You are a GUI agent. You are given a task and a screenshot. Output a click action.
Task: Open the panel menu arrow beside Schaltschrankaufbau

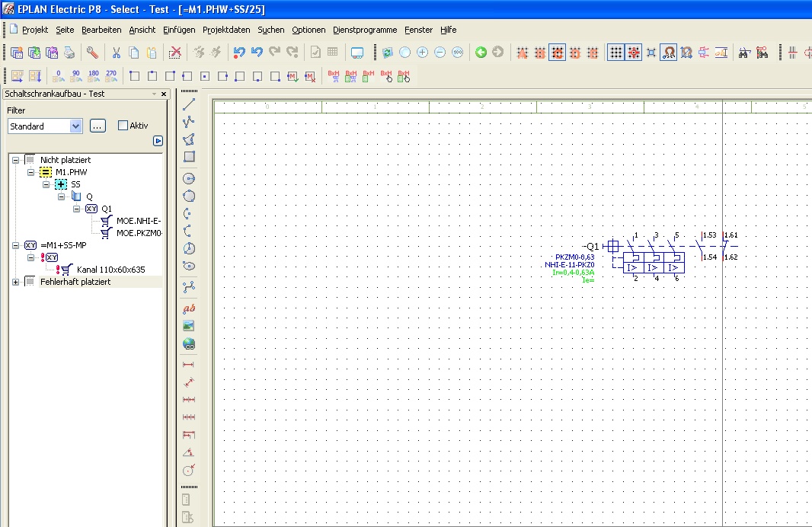click(154, 94)
